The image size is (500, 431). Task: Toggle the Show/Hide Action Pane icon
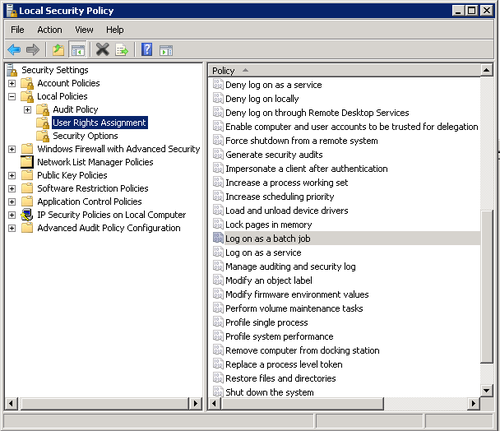[166, 50]
